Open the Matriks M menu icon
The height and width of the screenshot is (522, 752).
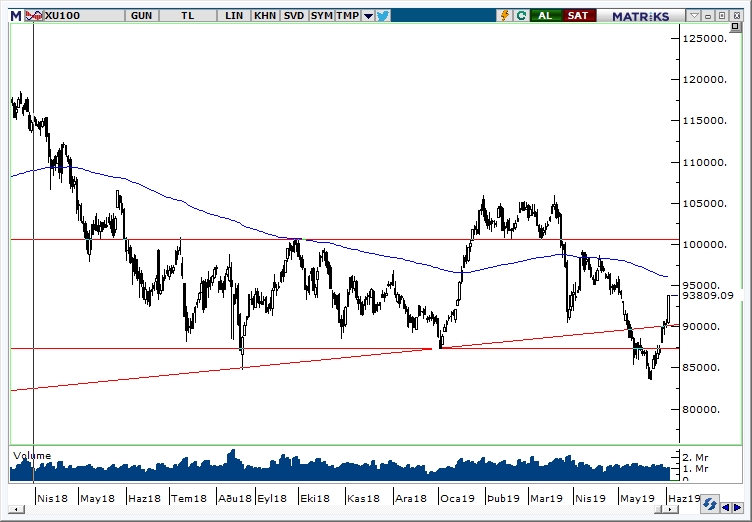pyautogui.click(x=16, y=16)
